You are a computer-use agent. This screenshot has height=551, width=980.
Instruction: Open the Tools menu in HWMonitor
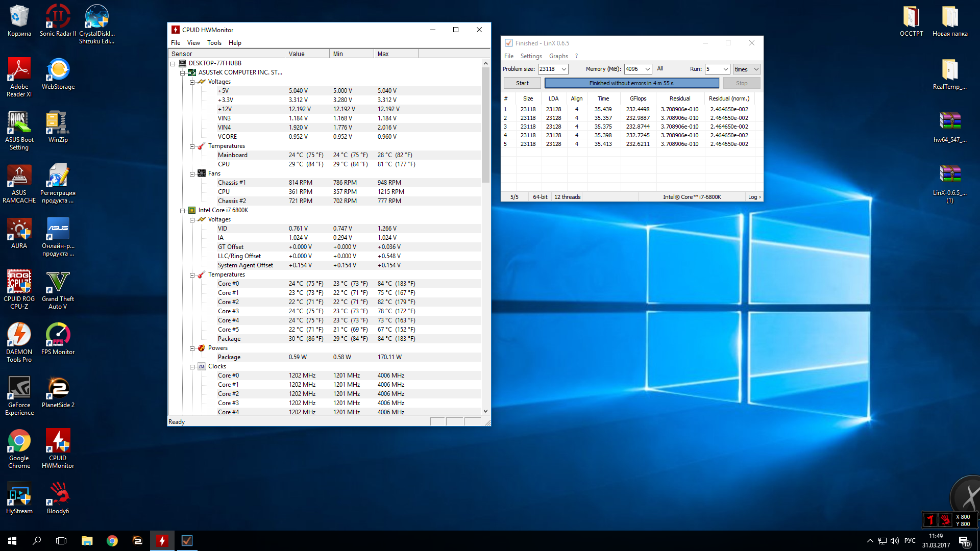point(214,43)
